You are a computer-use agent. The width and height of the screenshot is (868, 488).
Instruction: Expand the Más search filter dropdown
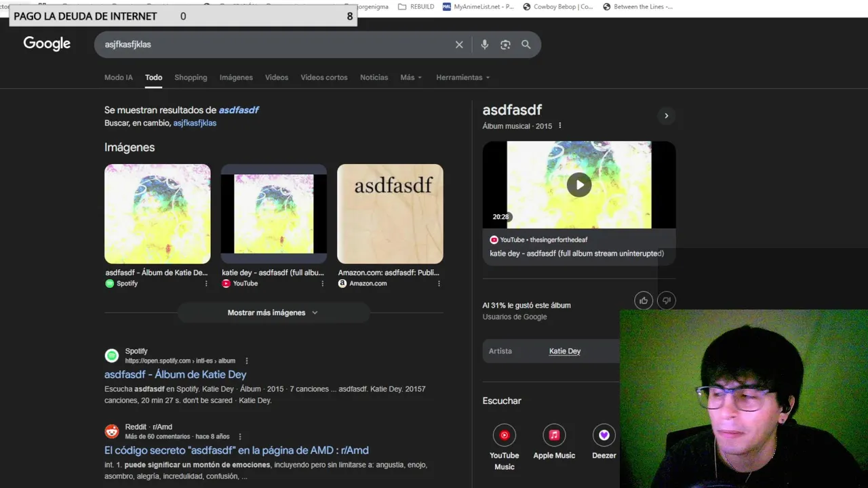(x=411, y=77)
